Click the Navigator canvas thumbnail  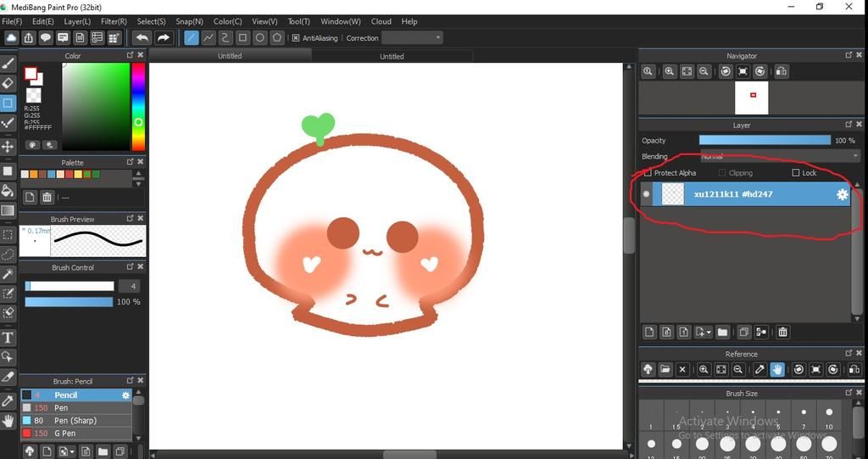click(751, 98)
